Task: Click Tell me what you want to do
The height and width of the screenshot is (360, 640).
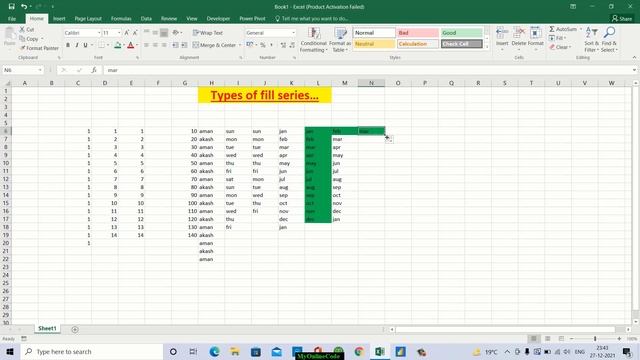Action: tap(312, 18)
